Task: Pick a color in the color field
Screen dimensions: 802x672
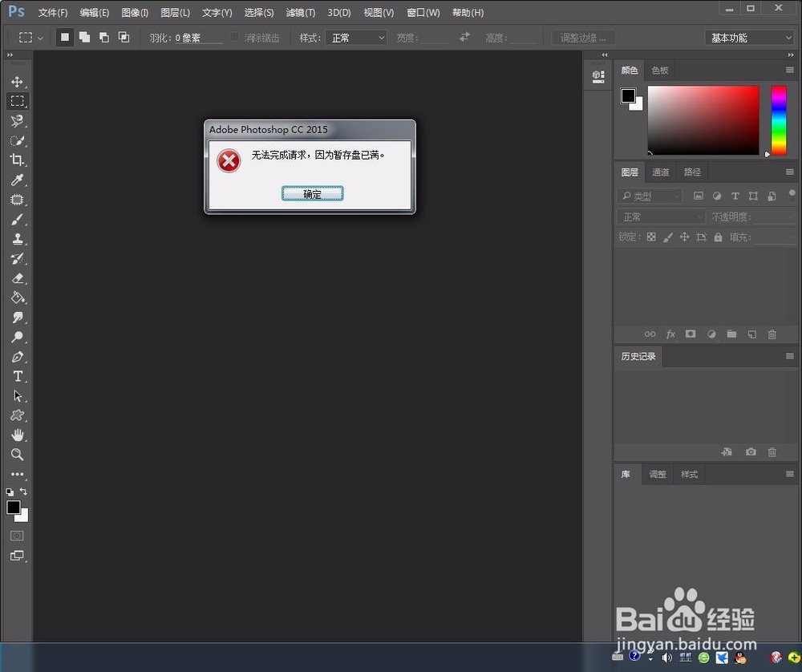Action: click(x=703, y=120)
